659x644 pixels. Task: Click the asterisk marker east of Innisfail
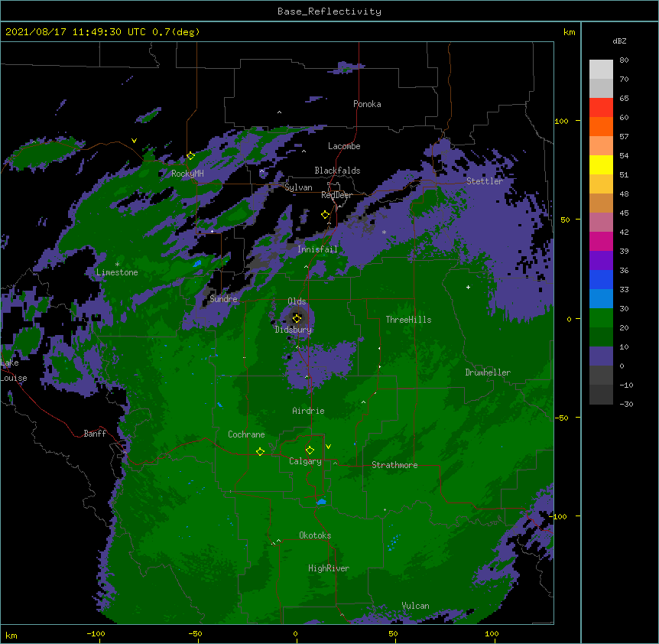pos(384,232)
